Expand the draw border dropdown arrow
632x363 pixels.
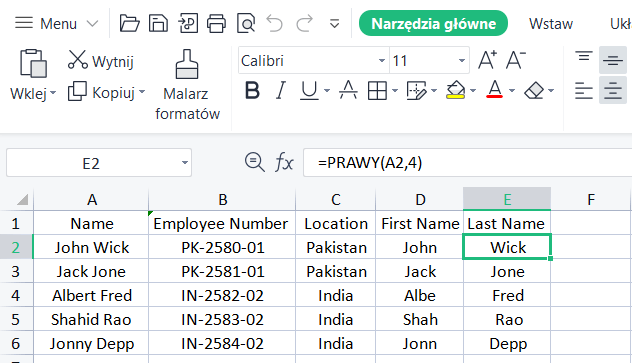tap(434, 91)
